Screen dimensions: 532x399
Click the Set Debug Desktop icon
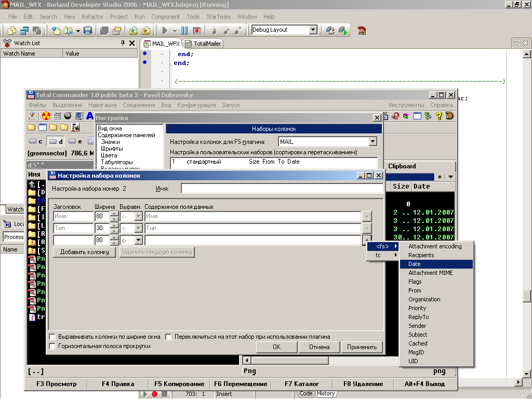pyautogui.click(x=343, y=31)
